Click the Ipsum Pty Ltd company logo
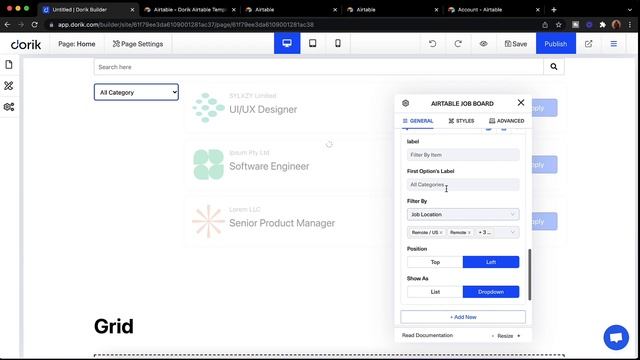Screen dimensions: 640x360 point(209,164)
